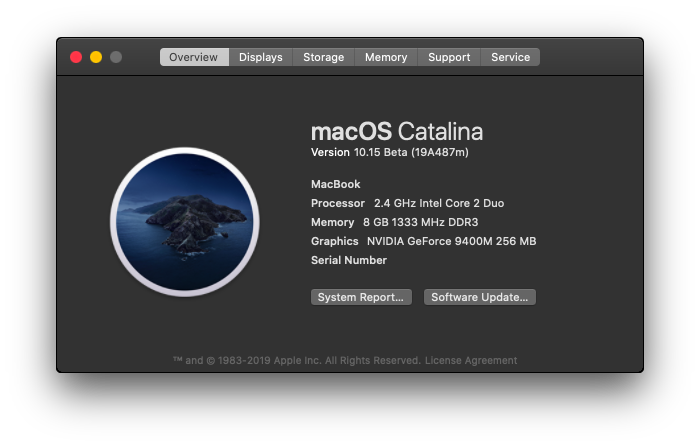
Task: Close the window with red button
Action: click(x=76, y=57)
